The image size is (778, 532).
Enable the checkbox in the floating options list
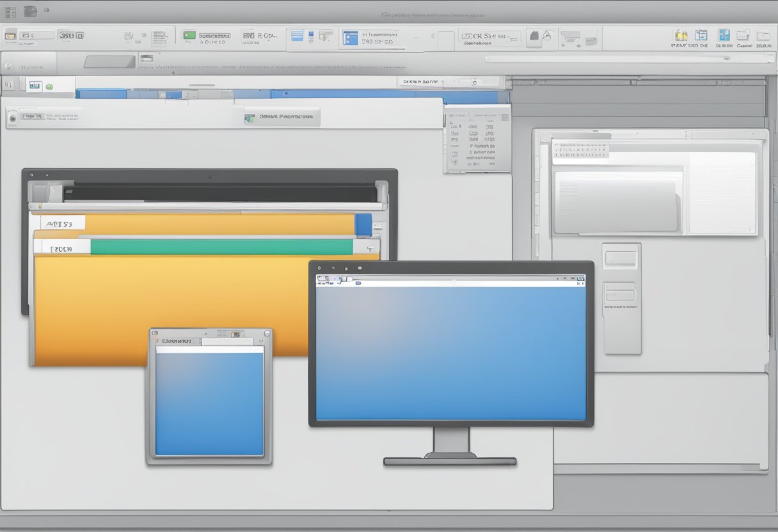click(454, 153)
